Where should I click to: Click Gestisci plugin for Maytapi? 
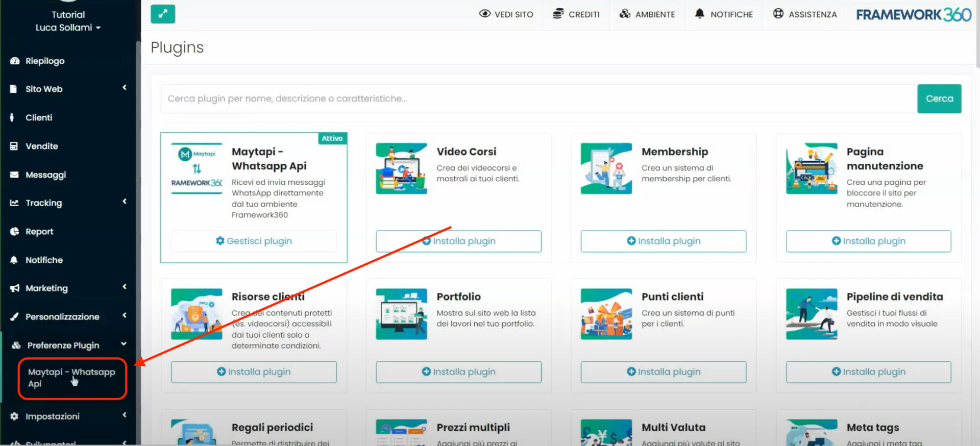tap(254, 241)
